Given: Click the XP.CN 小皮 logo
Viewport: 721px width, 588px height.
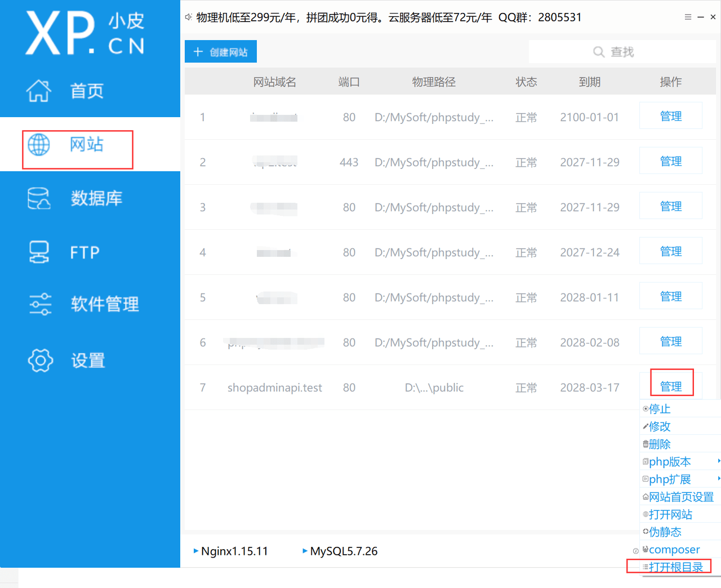Looking at the screenshot, I should click(x=86, y=33).
